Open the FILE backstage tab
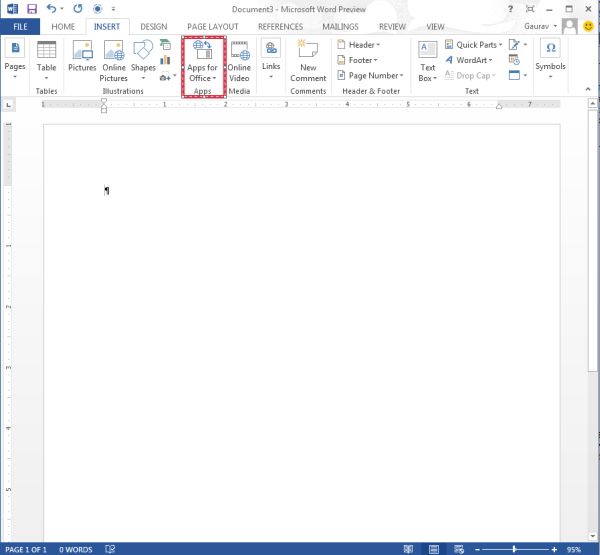Image resolution: width=600 pixels, height=555 pixels. click(20, 27)
